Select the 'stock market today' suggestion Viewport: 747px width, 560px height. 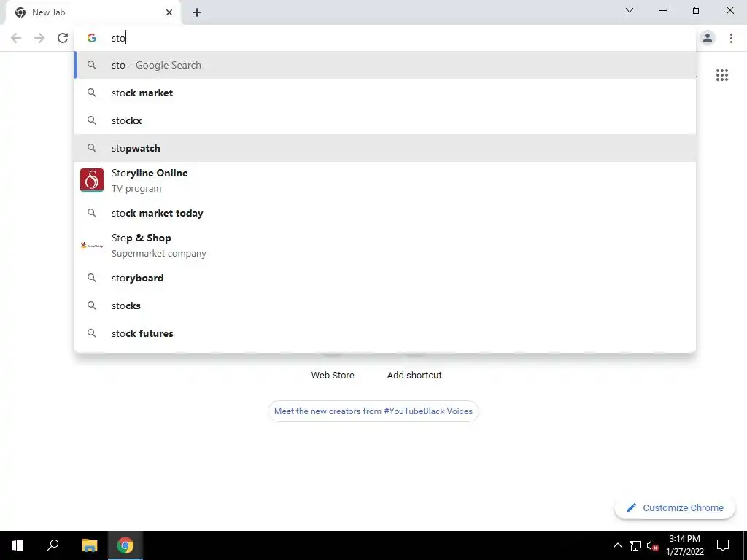tap(385, 213)
